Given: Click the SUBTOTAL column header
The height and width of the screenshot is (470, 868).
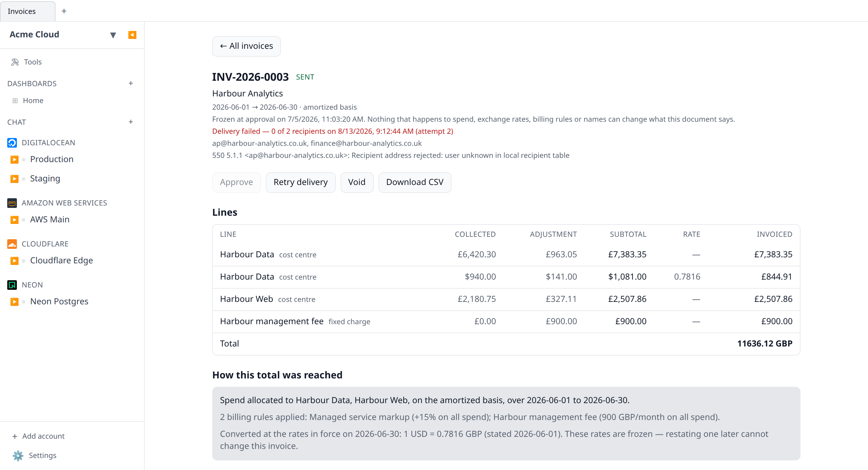Looking at the screenshot, I should click(628, 234).
